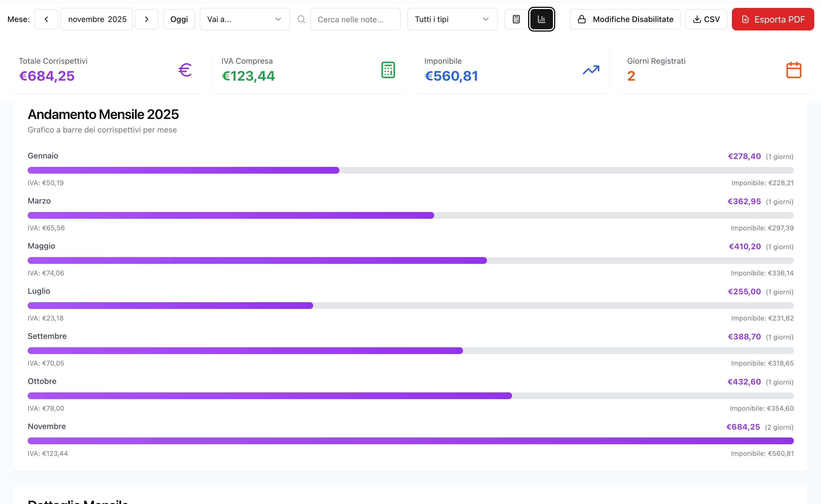
Task: Go to previous month with left chevron
Action: pos(46,19)
